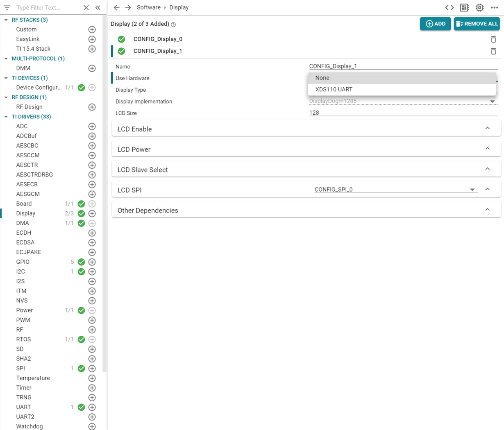Add an ADCBuf driver instance
The image size is (504, 430).
(92, 136)
